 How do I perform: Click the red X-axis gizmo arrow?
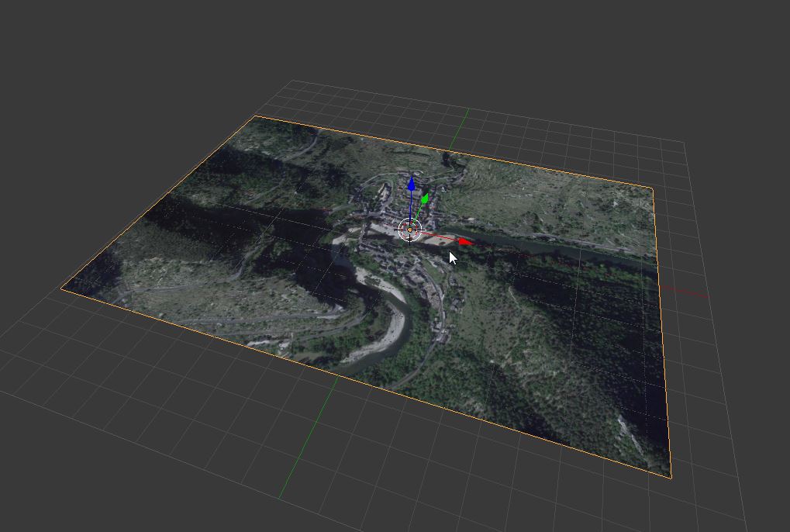tap(464, 242)
